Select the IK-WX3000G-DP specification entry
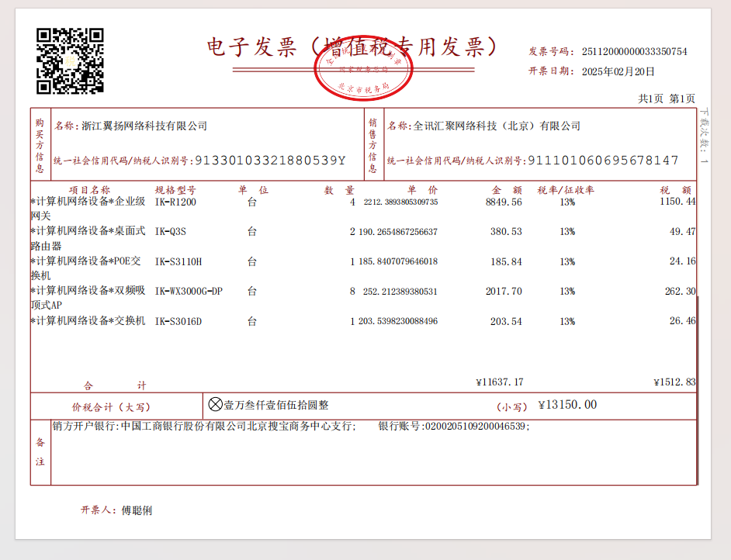The height and width of the screenshot is (560, 731). [189, 291]
